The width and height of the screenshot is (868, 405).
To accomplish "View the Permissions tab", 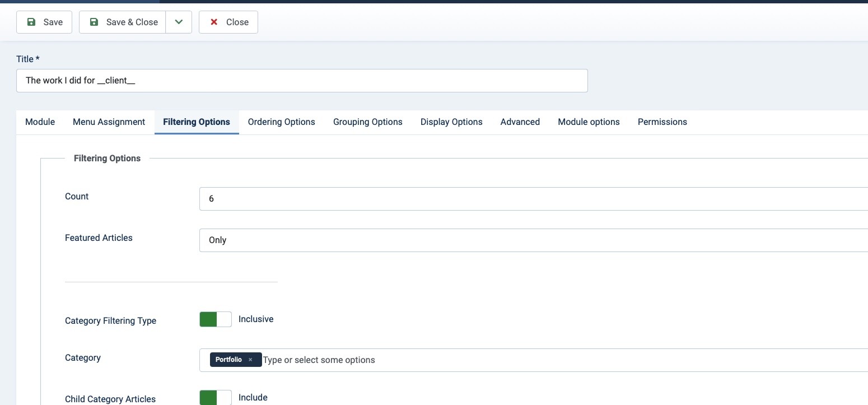I will 662,122.
